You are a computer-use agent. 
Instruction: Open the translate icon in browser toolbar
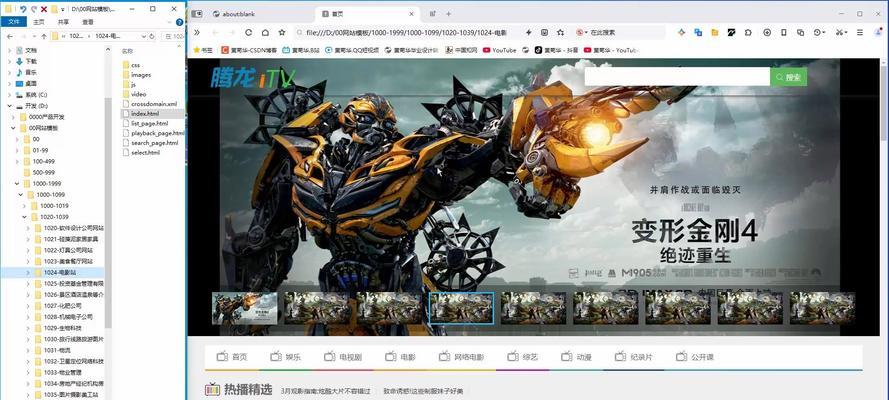click(x=698, y=33)
